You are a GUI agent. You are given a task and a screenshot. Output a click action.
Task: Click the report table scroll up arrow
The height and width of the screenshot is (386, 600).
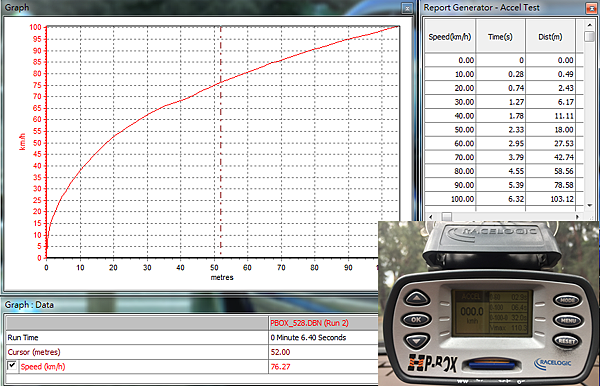click(x=590, y=25)
